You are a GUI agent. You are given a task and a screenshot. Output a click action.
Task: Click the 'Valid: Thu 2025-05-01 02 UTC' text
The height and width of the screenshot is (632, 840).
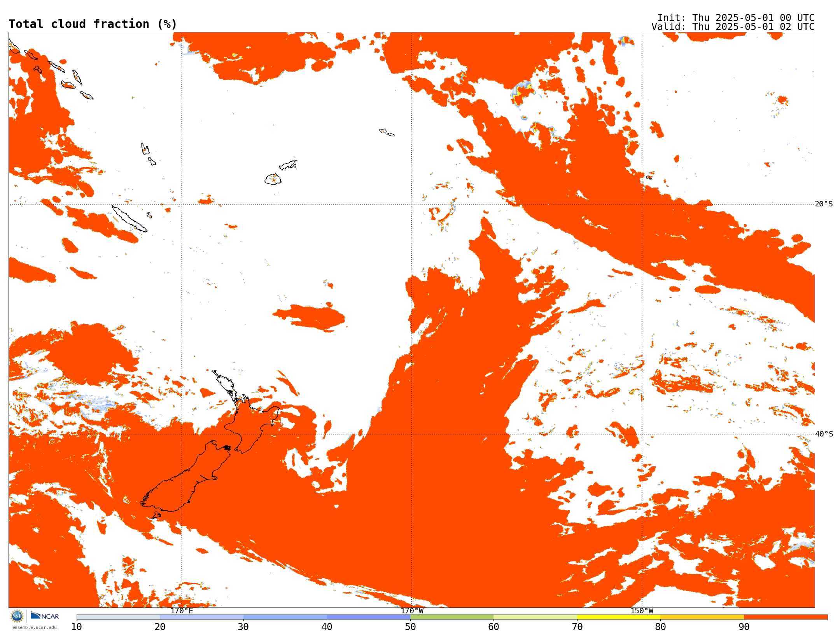tap(733, 27)
